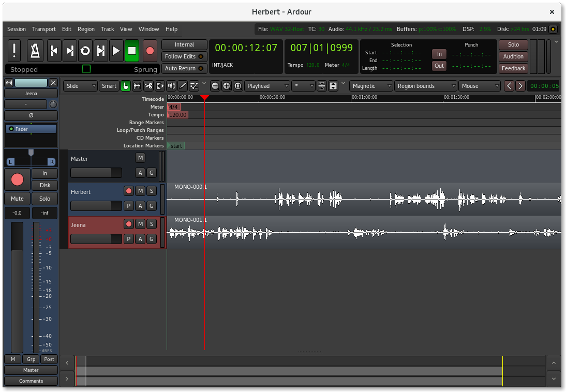Select the Stretch/Shrink regions tool
Image resolution: width=566 pixels, height=392 pixels.
click(x=160, y=86)
